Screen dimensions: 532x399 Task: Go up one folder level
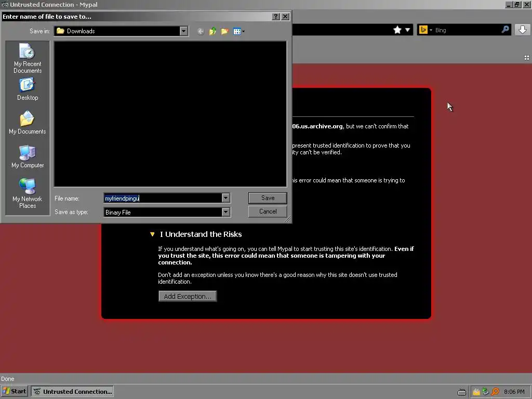212,31
